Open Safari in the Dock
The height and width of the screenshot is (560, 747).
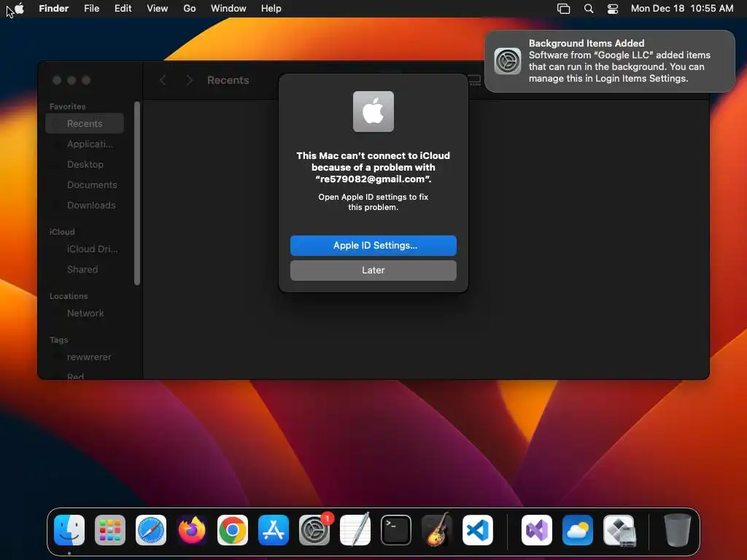[x=151, y=530]
